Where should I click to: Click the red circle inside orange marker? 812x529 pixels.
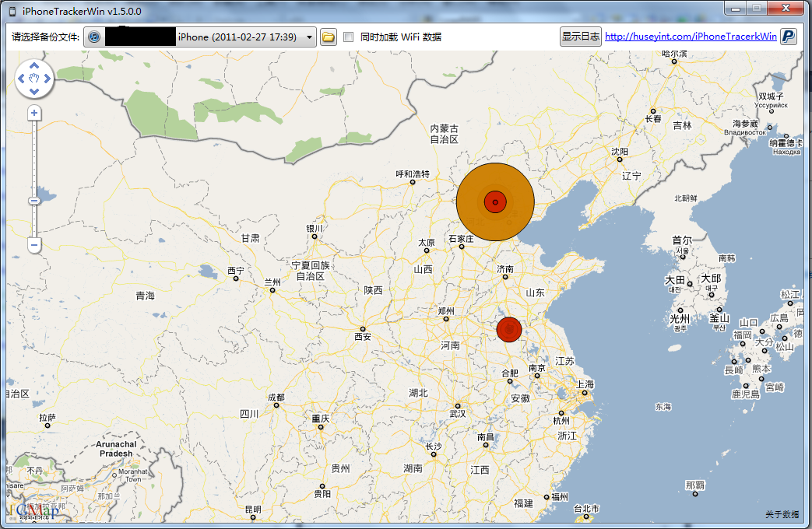pyautogui.click(x=495, y=201)
